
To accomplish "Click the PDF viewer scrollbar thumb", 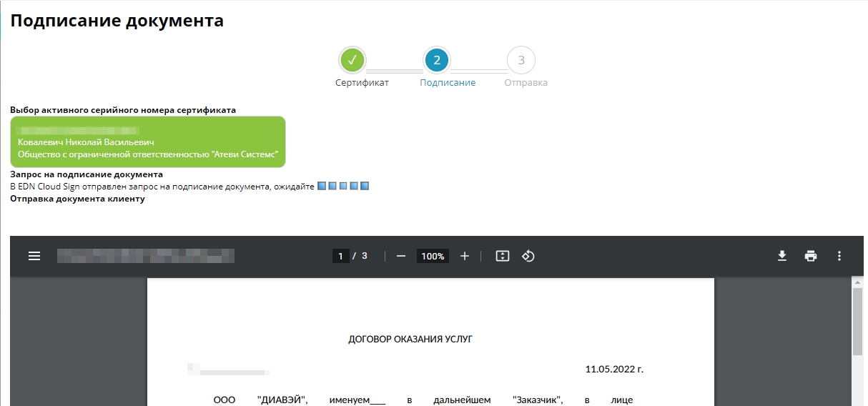I will point(858,322).
